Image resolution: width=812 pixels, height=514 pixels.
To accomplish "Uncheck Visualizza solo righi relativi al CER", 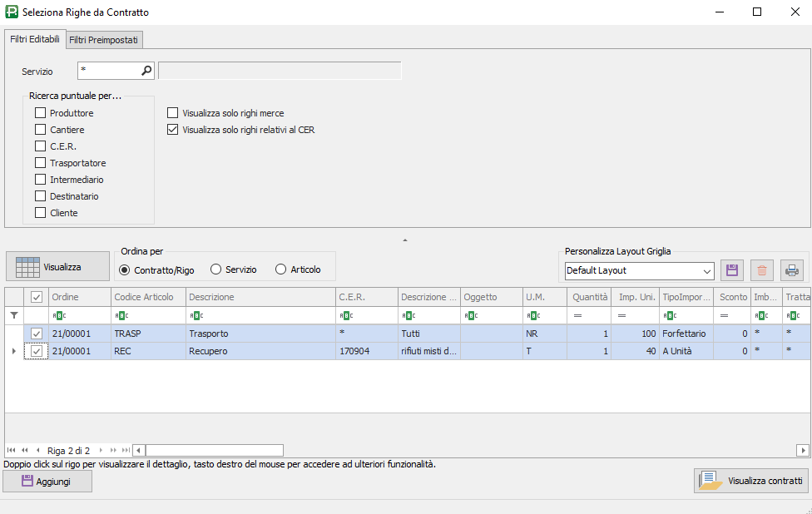I will (x=173, y=130).
